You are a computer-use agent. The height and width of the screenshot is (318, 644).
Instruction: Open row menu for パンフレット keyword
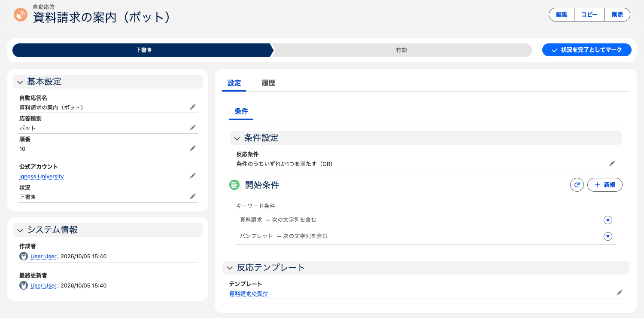pos(608,236)
